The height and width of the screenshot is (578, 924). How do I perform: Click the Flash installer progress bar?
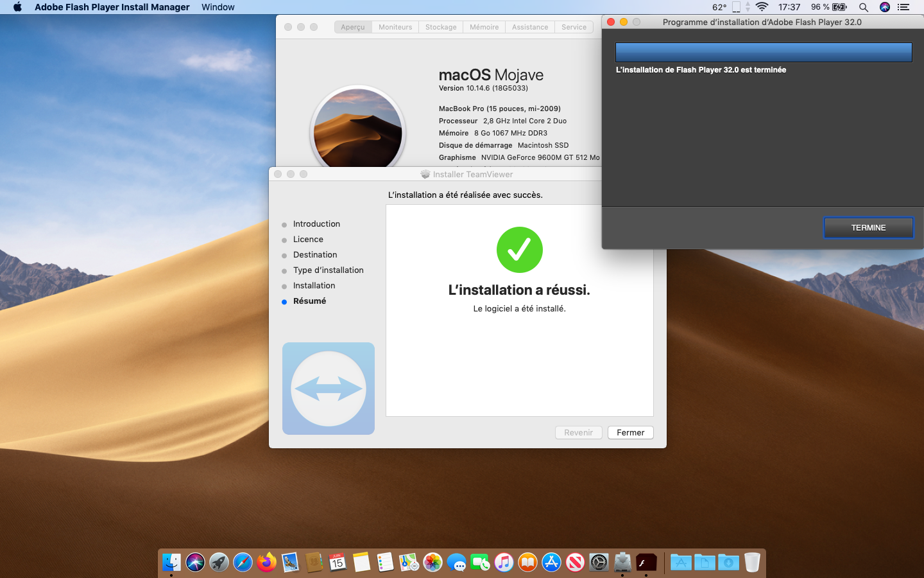tap(764, 52)
